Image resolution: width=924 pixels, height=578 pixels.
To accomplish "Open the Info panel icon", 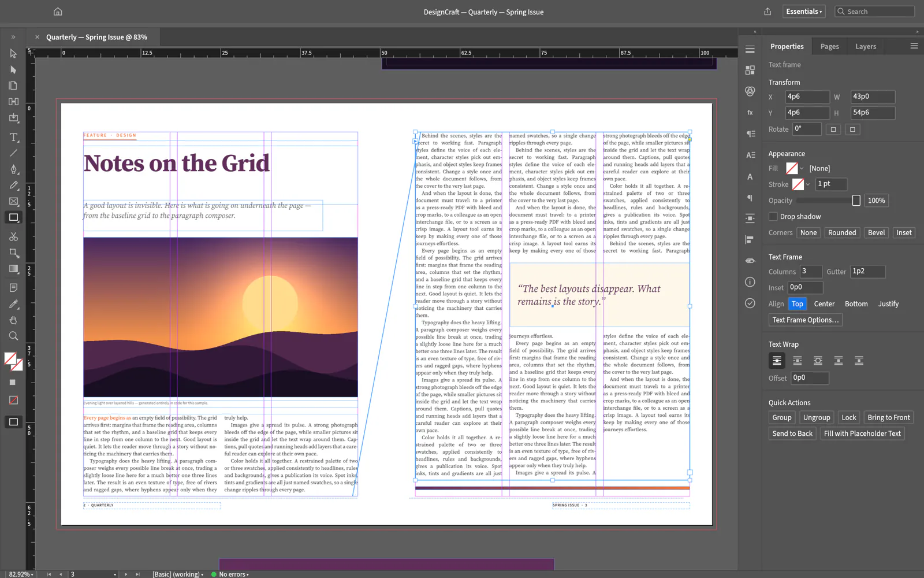I will coord(750,282).
